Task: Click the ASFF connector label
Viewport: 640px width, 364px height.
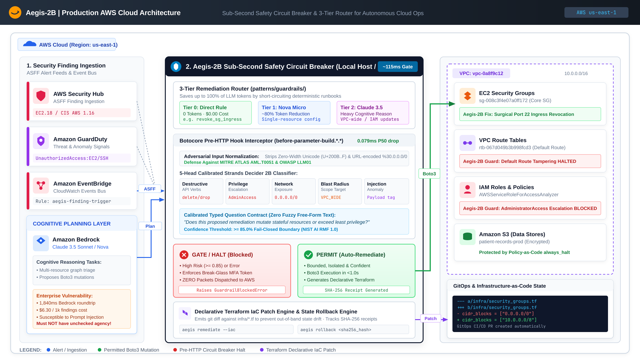Action: (x=149, y=189)
